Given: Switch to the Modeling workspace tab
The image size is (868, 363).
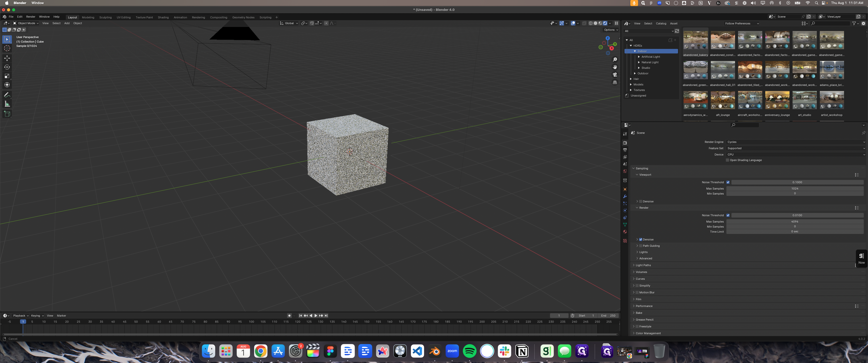Looking at the screenshot, I should (x=88, y=17).
